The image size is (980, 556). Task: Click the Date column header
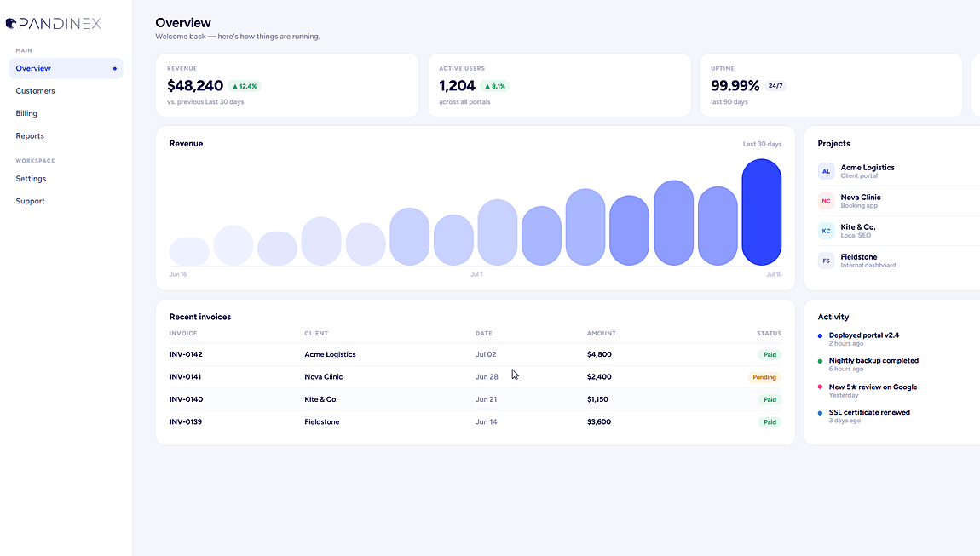pos(484,334)
